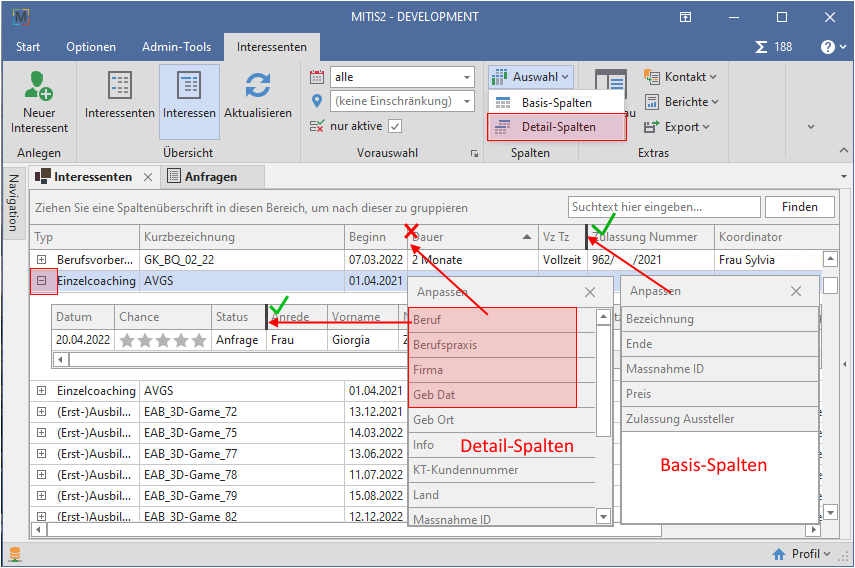
Task: Collapse the expanded Einzelcoaching row
Action: [42, 281]
